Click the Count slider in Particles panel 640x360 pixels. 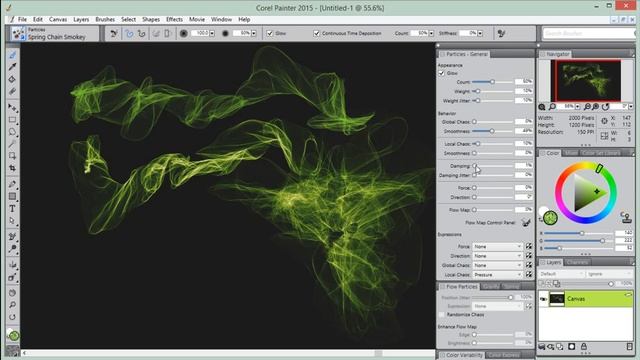click(x=492, y=82)
